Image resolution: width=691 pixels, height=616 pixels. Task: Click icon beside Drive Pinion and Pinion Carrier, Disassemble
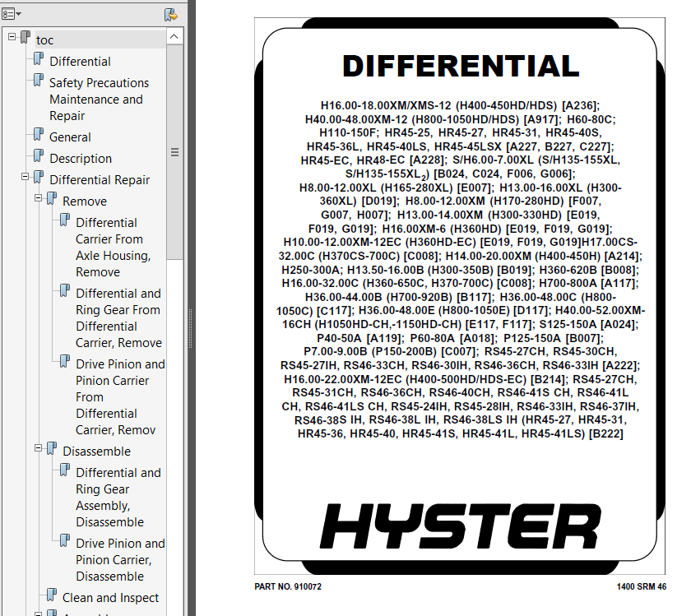(x=65, y=540)
